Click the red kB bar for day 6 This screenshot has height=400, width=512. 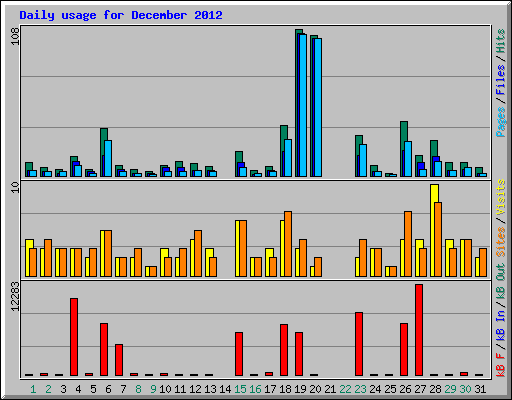click(104, 350)
